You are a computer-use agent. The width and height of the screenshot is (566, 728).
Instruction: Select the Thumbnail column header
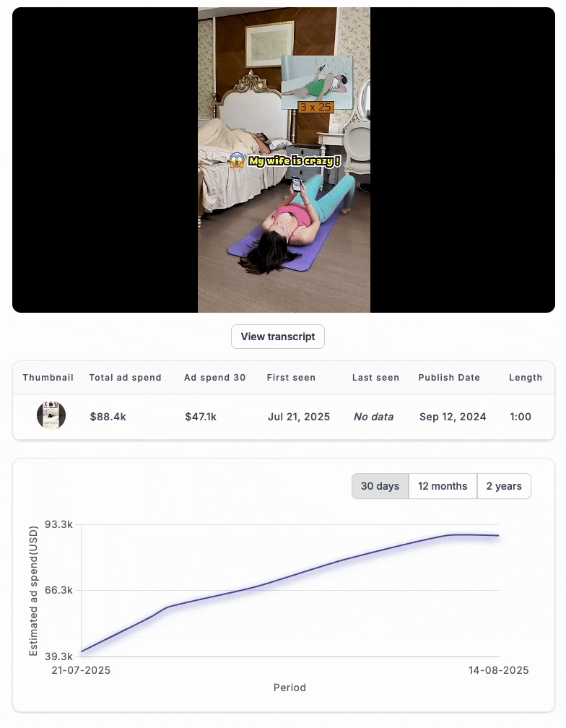click(x=48, y=378)
